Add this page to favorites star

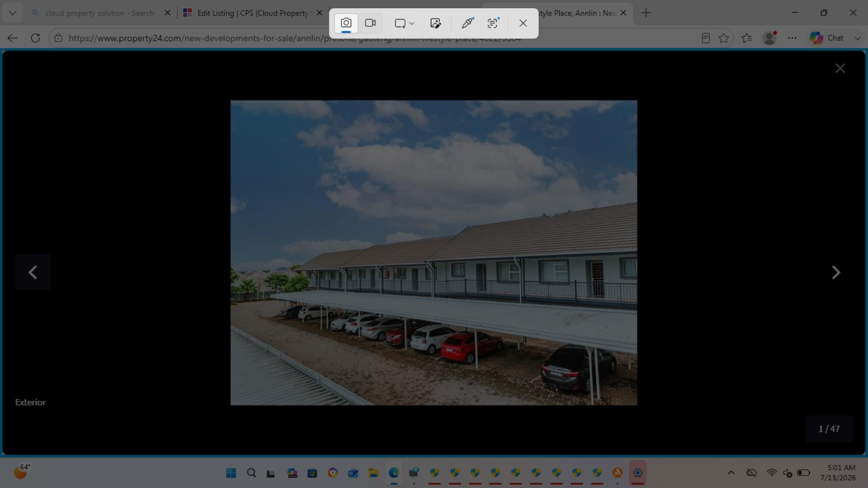point(724,38)
